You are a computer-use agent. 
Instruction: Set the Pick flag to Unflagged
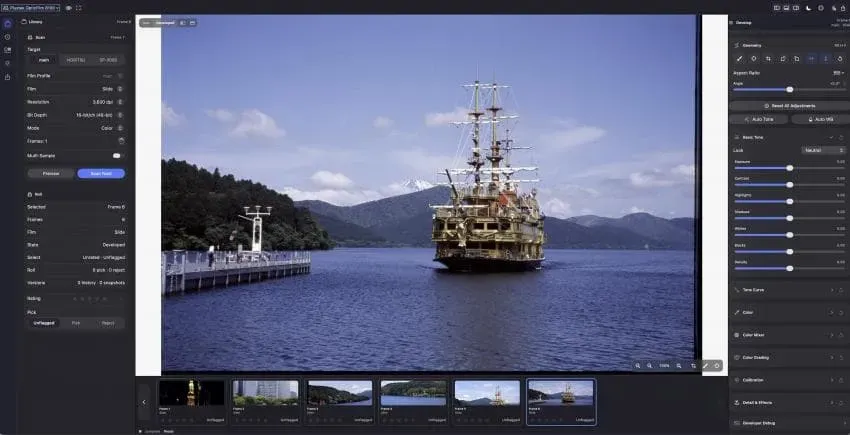pyautogui.click(x=44, y=323)
